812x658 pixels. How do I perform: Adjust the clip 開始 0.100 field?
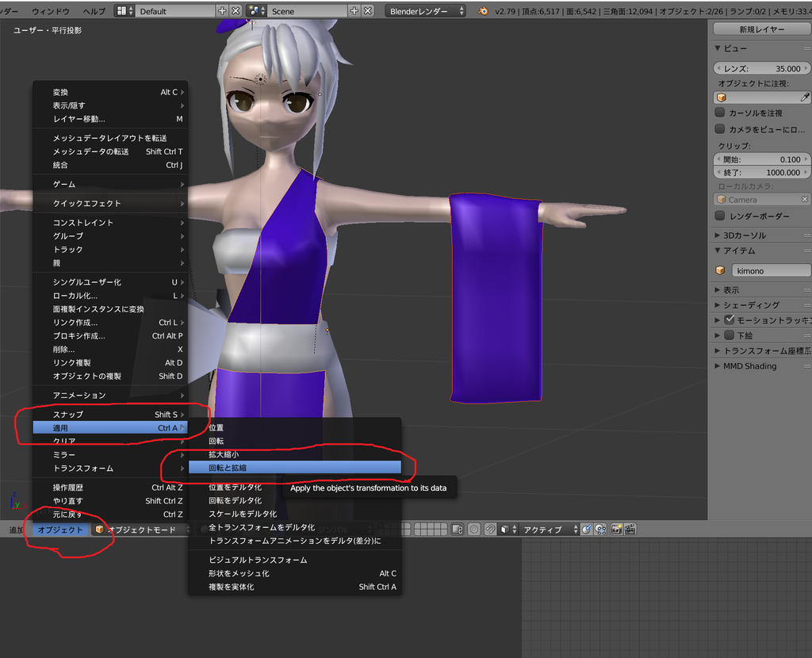[761, 159]
